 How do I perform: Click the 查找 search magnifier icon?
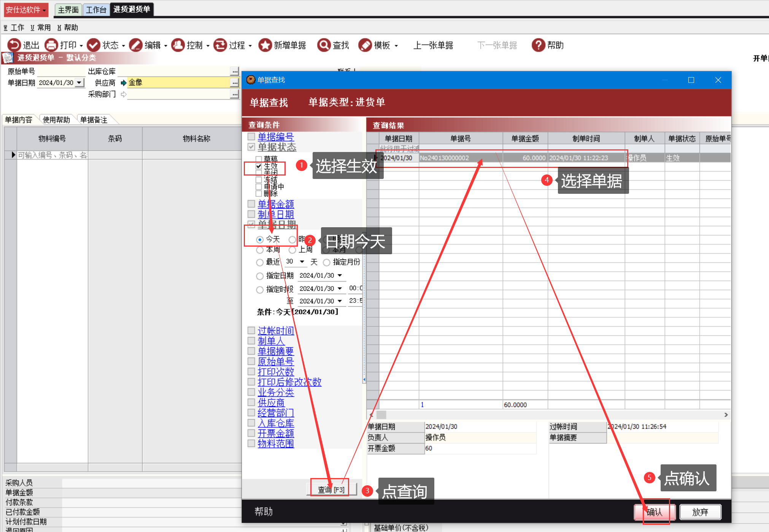click(324, 45)
